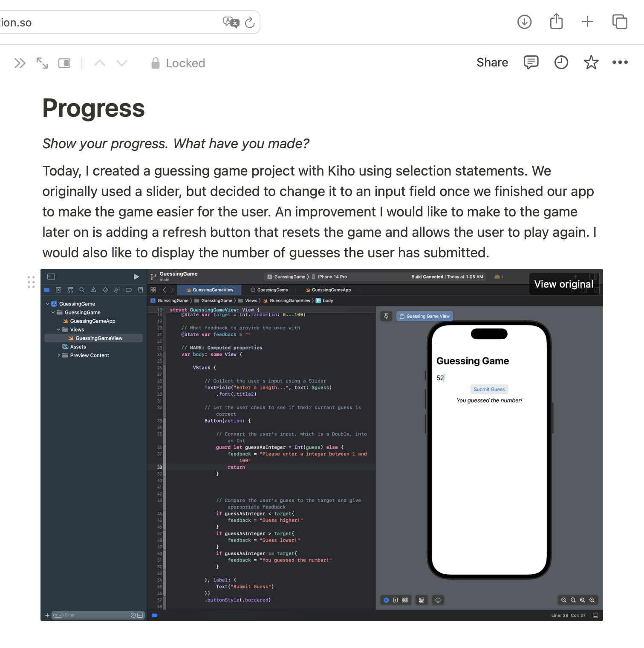Open the Find navigator magnifying glass

pyautogui.click(x=82, y=290)
